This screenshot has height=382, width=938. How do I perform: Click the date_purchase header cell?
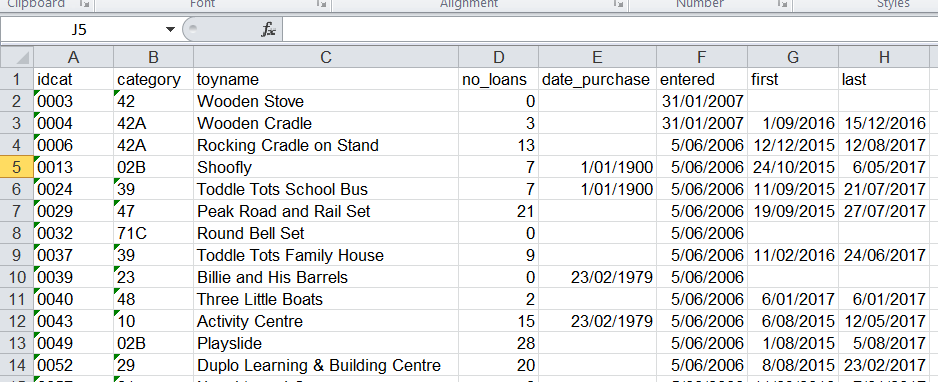pyautogui.click(x=597, y=80)
